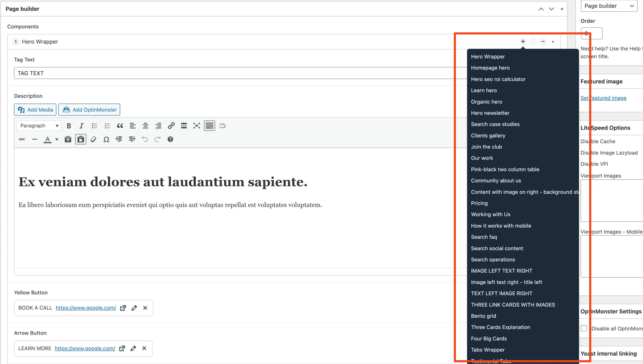Click the Add Media button

click(35, 110)
